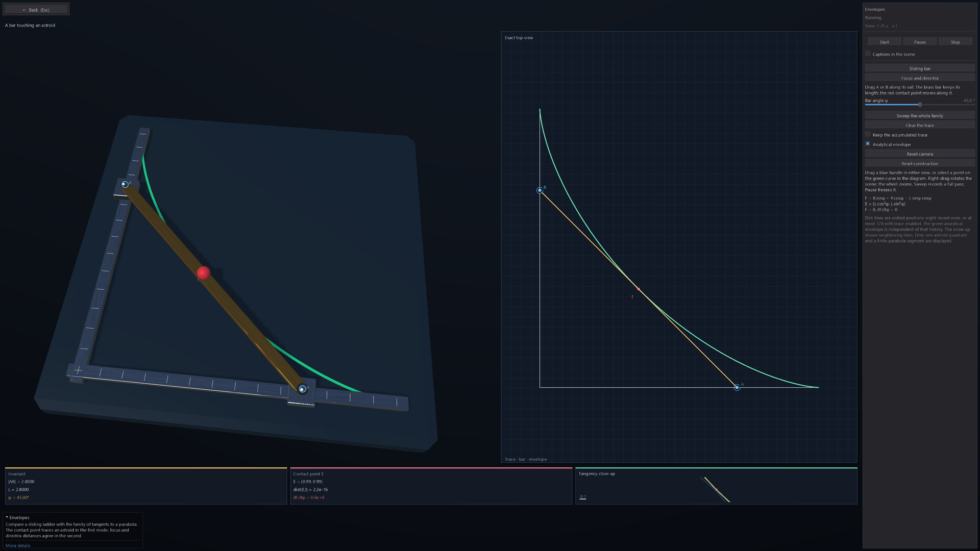This screenshot has width=980, height=551.
Task: Click the φ = 45.00° invariant readout
Action: (18, 497)
